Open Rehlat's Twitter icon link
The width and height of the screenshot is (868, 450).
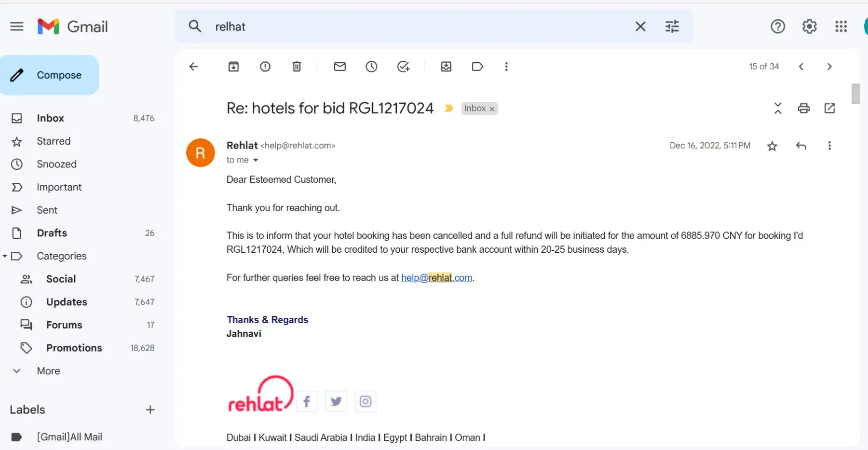(336, 401)
